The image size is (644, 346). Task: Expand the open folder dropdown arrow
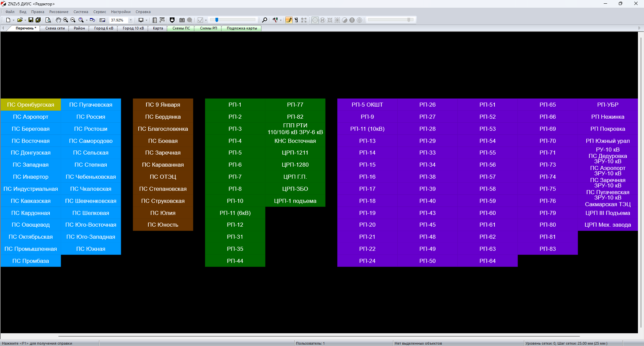click(25, 20)
